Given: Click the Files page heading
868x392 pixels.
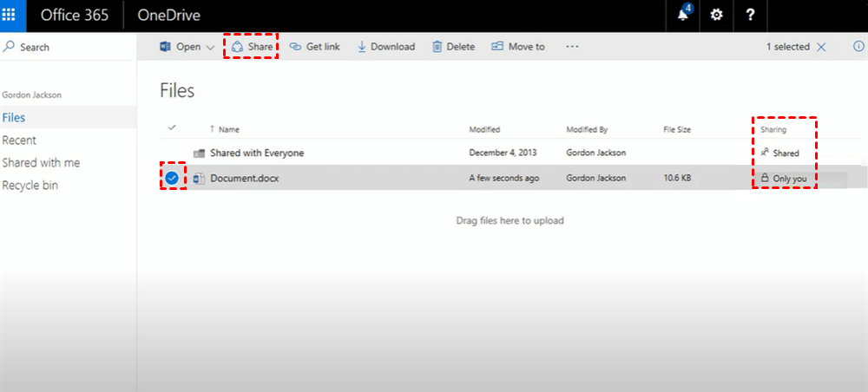Looking at the screenshot, I should tap(177, 91).
